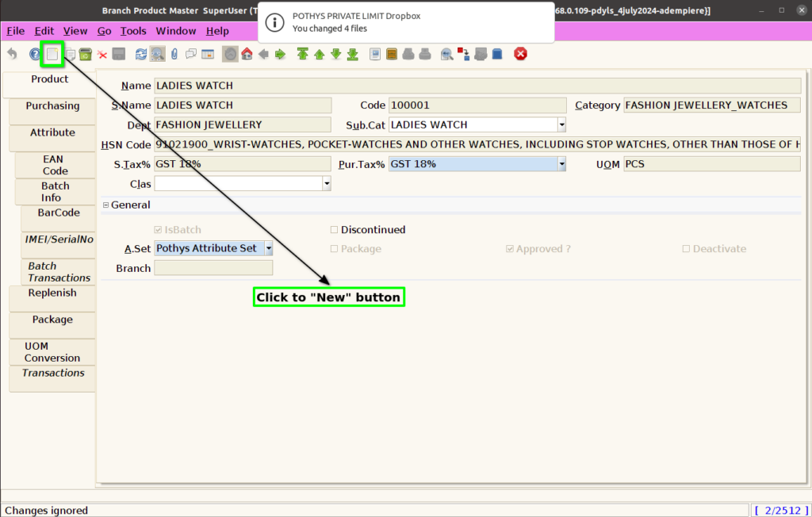This screenshot has width=812, height=517.
Task: Open the Pur.Tax% dropdown arrow
Action: pyautogui.click(x=561, y=164)
